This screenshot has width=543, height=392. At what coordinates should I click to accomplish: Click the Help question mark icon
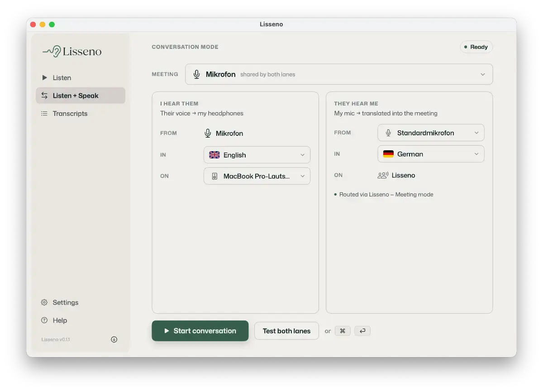point(44,320)
